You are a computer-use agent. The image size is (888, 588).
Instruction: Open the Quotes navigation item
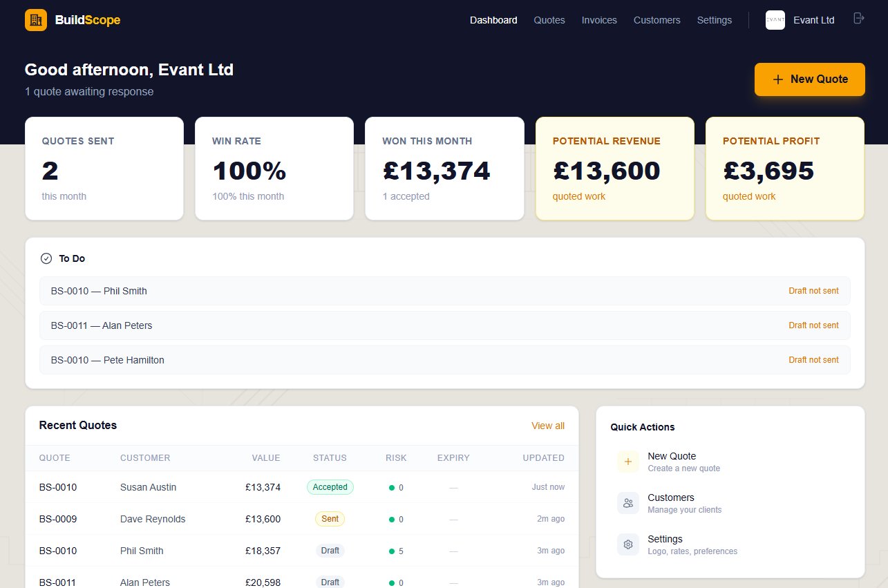(x=549, y=20)
